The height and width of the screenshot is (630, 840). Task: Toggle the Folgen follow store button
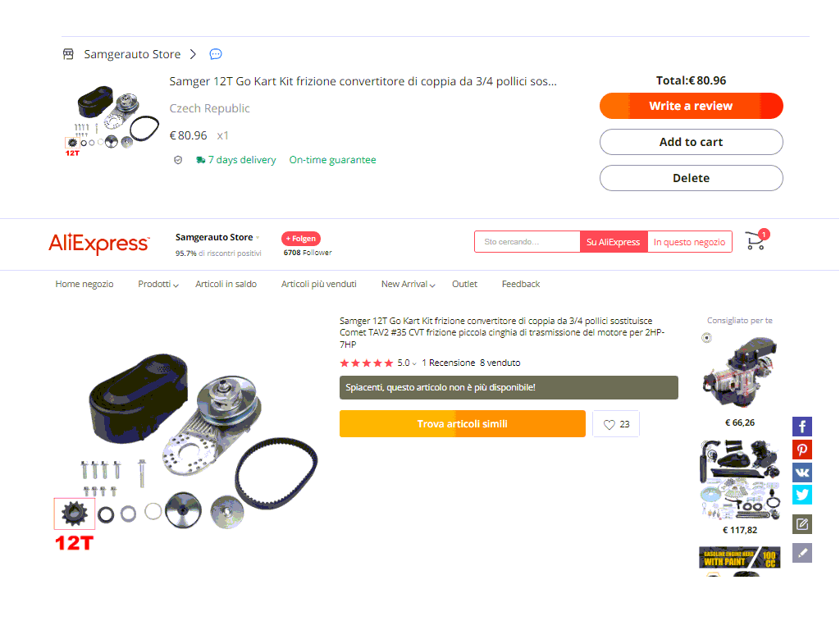coord(300,239)
